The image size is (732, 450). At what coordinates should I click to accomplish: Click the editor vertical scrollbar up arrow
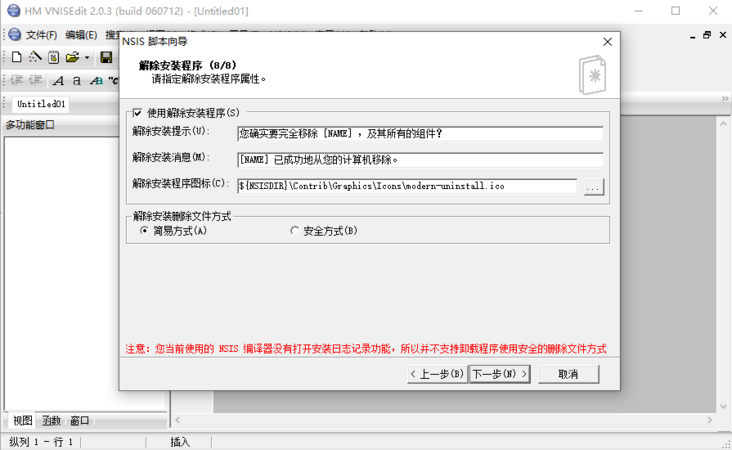tap(723, 124)
